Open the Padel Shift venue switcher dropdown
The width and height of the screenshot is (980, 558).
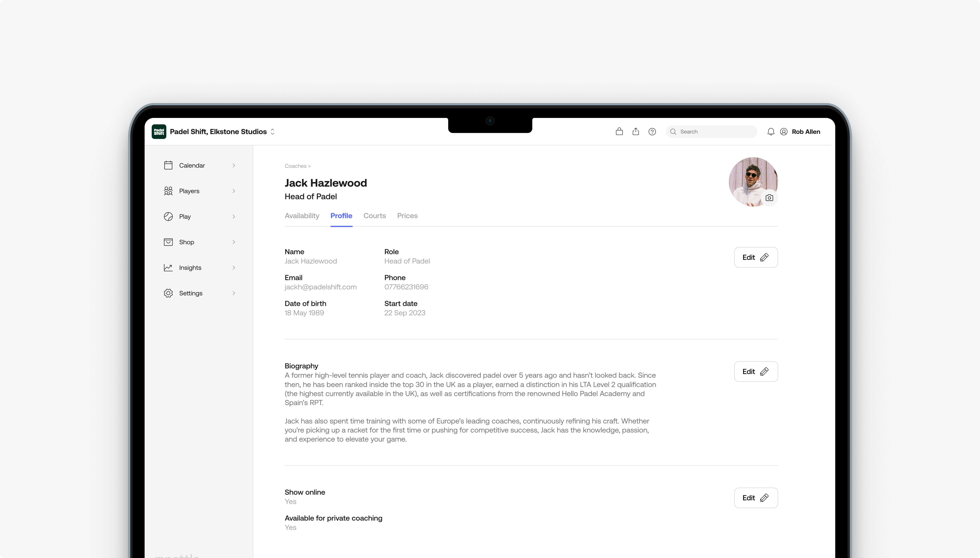pos(272,131)
